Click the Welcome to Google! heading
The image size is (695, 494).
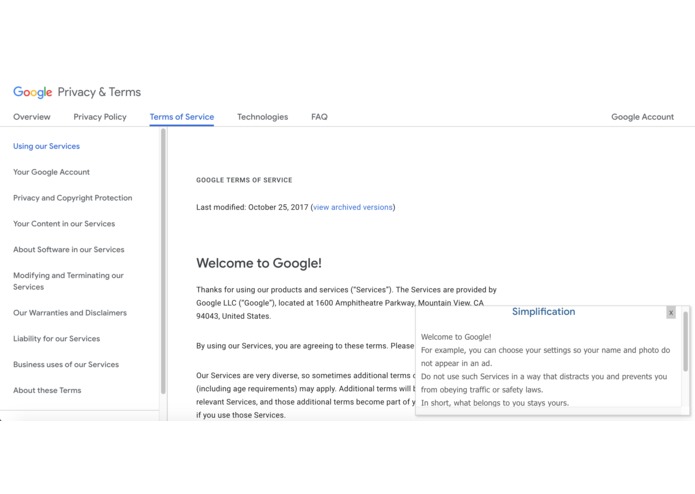point(259,263)
